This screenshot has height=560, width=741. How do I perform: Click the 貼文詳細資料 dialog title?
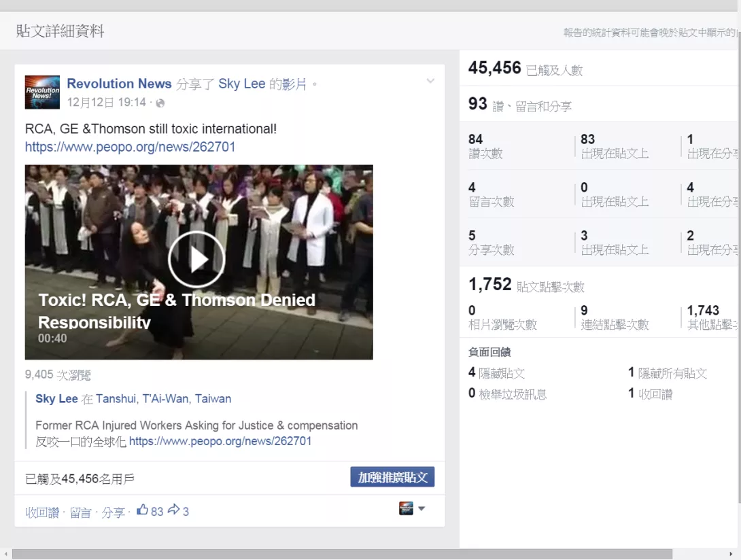[x=60, y=31]
